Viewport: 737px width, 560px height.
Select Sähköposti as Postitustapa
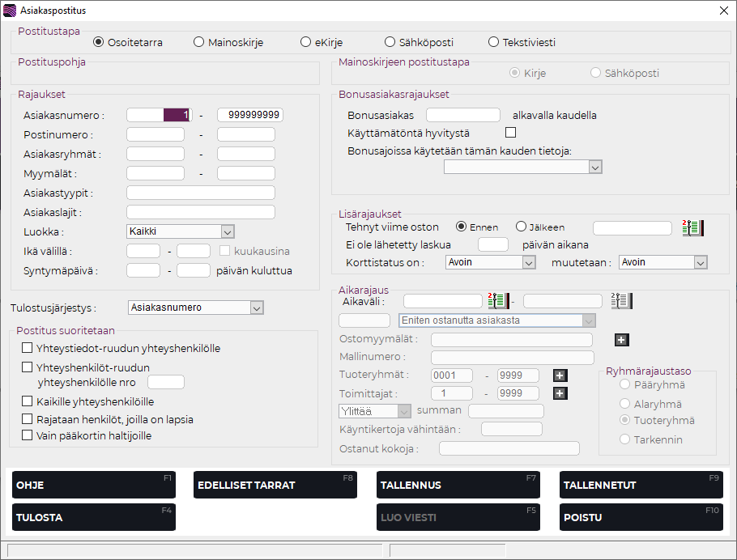pyautogui.click(x=390, y=42)
